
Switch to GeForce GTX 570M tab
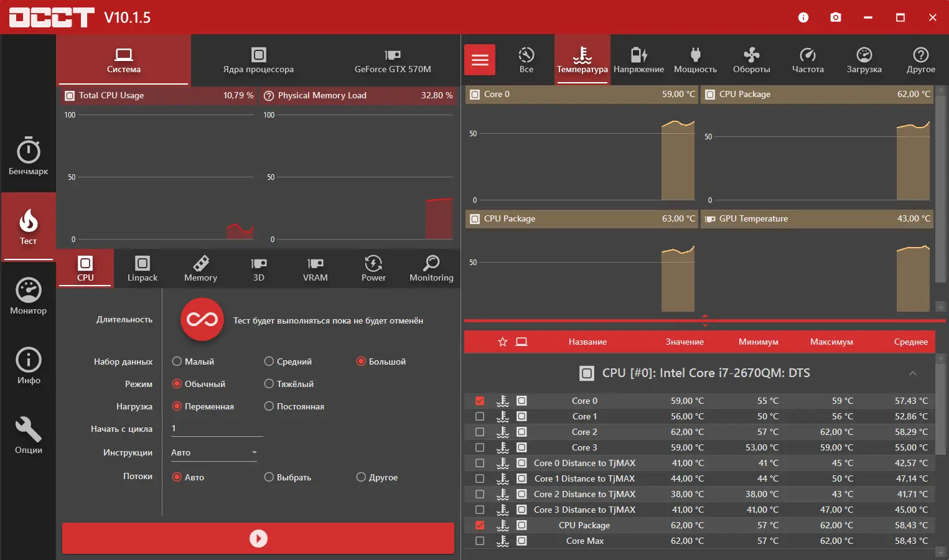coord(393,60)
